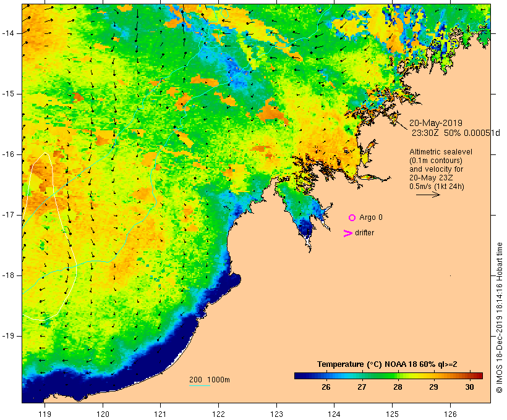
Task: Click the latitude axis label '-17'
Action: click(8, 215)
